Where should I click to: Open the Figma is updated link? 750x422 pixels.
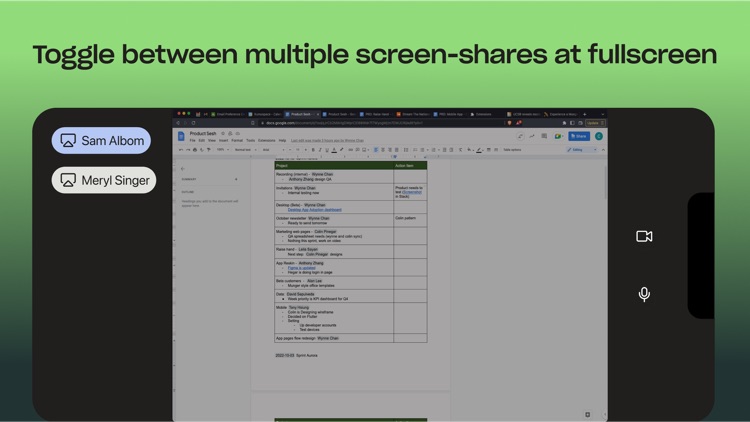click(x=301, y=268)
